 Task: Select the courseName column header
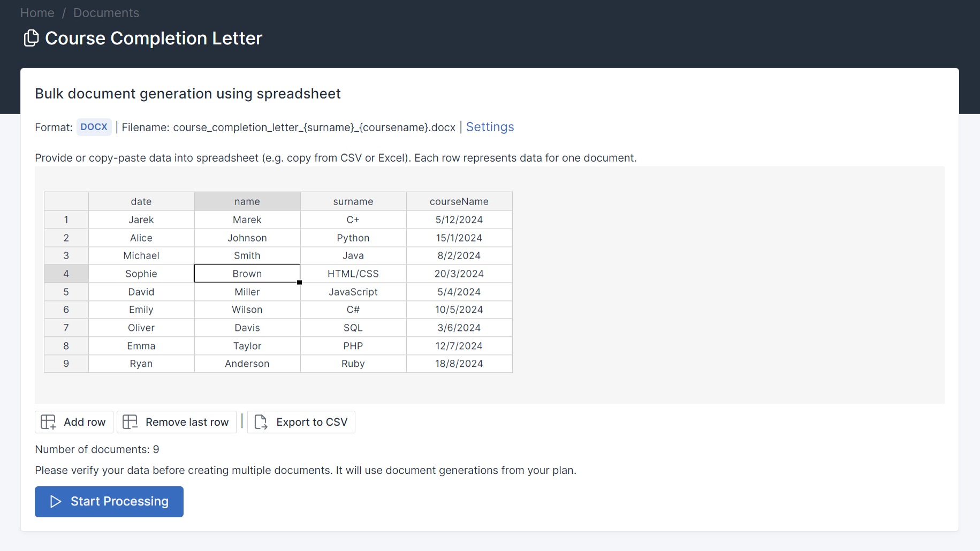click(x=459, y=201)
